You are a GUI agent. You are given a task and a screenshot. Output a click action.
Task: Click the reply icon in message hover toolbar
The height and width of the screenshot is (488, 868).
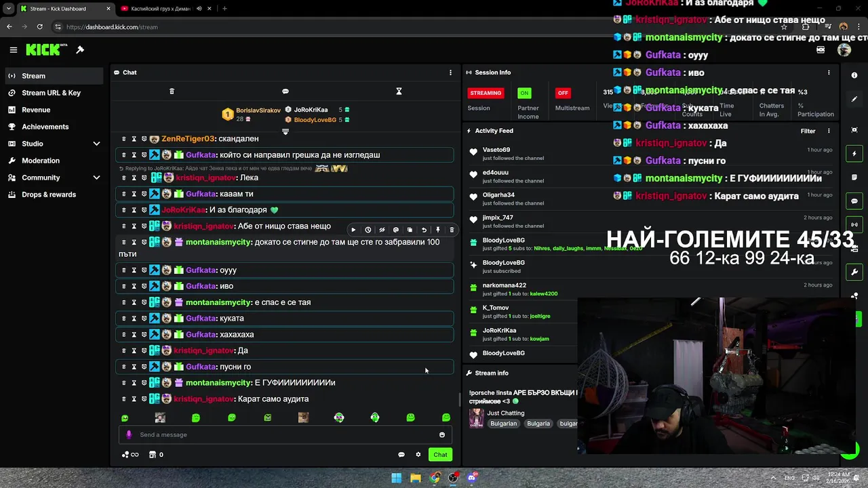[396, 230]
